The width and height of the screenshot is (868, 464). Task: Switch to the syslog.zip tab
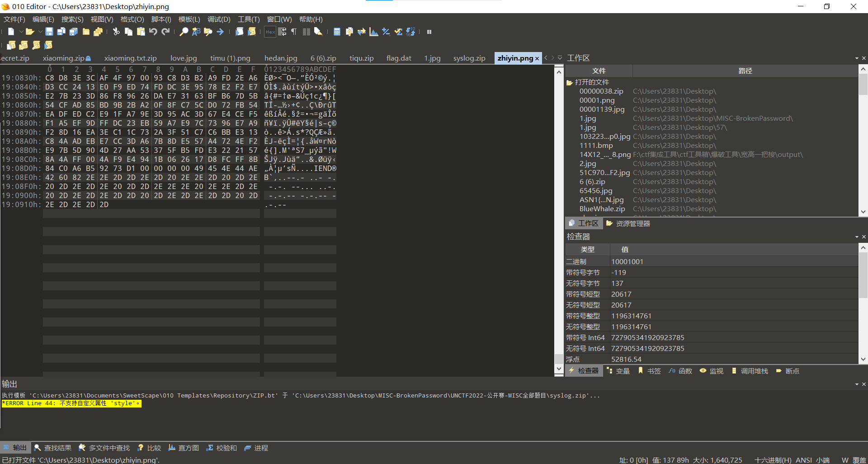click(469, 58)
